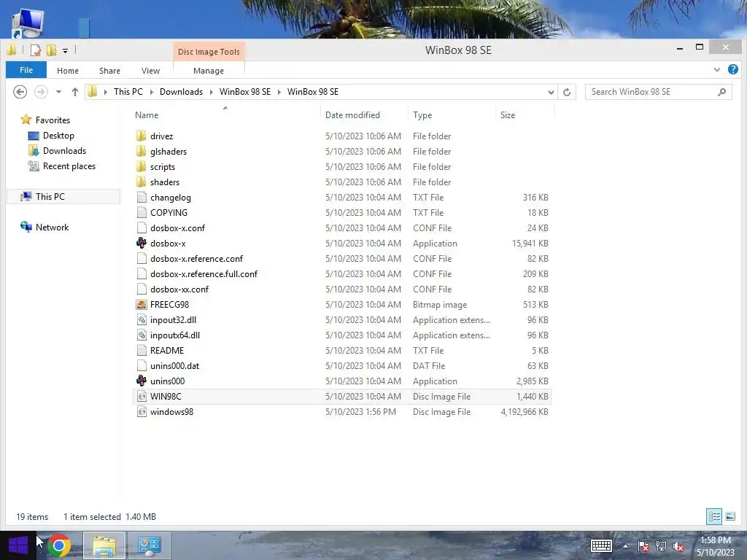This screenshot has width=747, height=560.
Task: Open the drivez folder icon
Action: (x=141, y=136)
